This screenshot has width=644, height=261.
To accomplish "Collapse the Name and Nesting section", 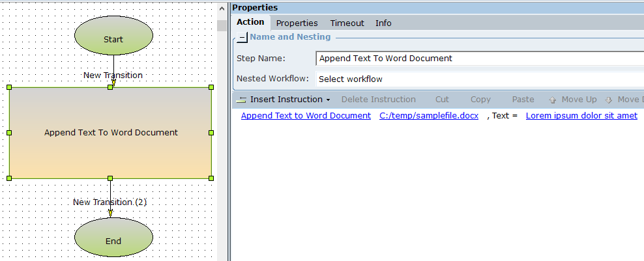I will point(242,38).
